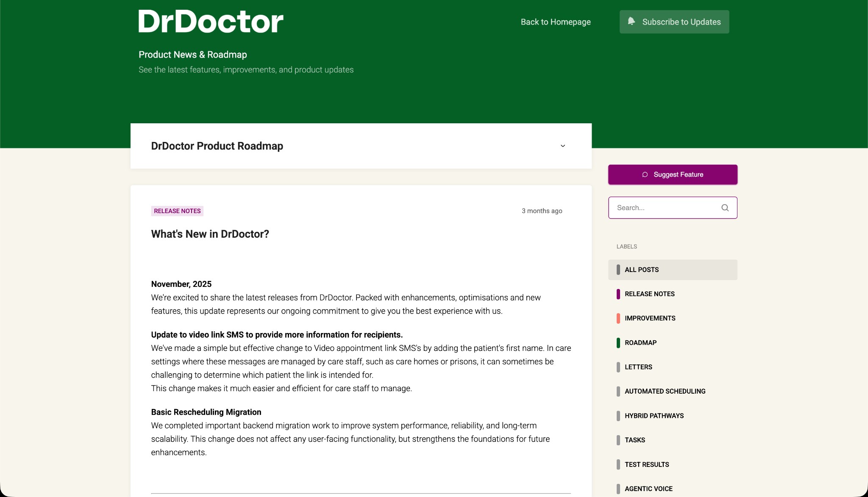Open the TEST RESULTS filter
The height and width of the screenshot is (497, 868).
coord(646,464)
